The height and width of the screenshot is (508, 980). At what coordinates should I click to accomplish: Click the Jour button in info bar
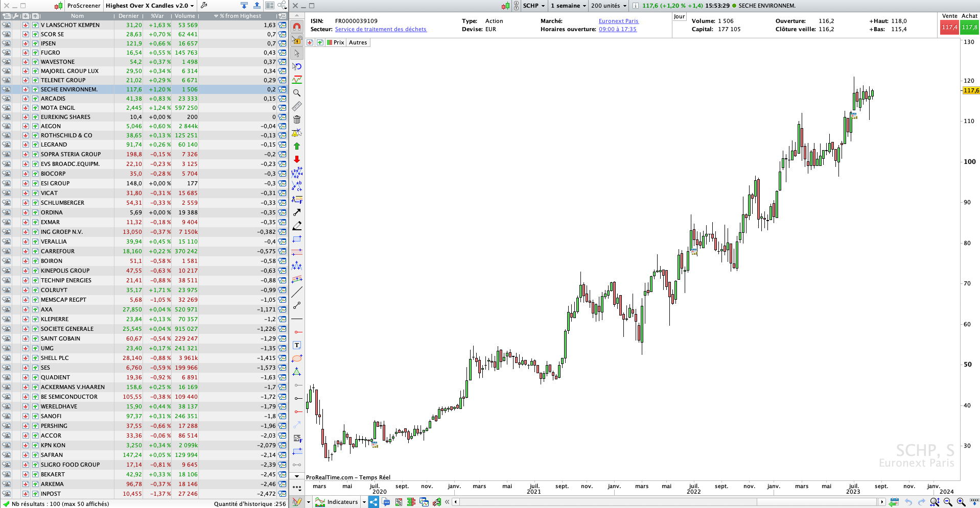679,16
